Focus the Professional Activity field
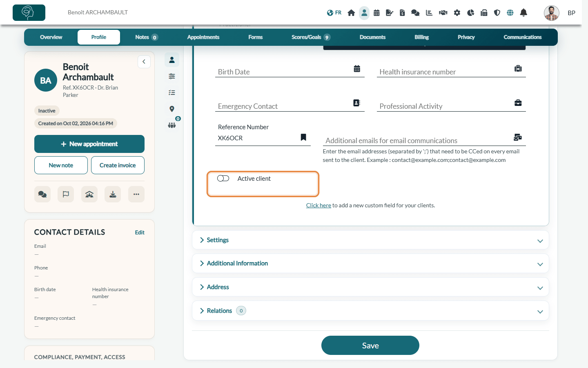The width and height of the screenshot is (588, 368). (x=451, y=106)
